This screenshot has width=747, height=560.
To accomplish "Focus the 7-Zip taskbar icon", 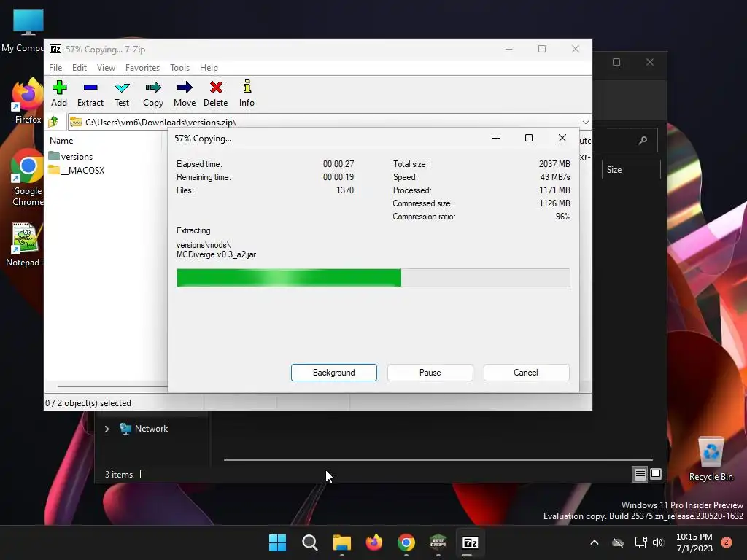I will 471,542.
